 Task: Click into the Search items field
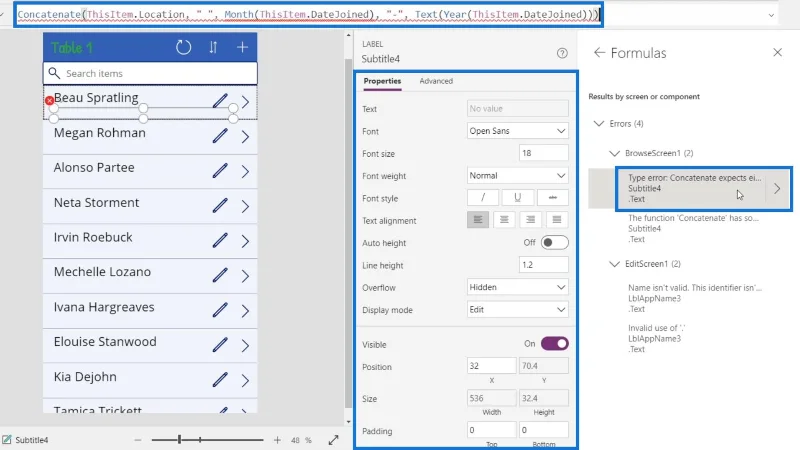(x=151, y=73)
